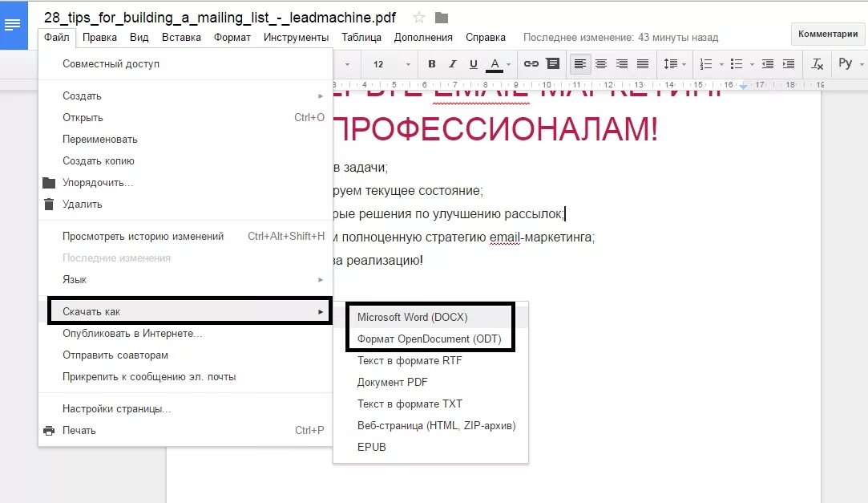Open the Формат menu
Image resolution: width=868 pixels, height=503 pixels.
pyautogui.click(x=232, y=37)
